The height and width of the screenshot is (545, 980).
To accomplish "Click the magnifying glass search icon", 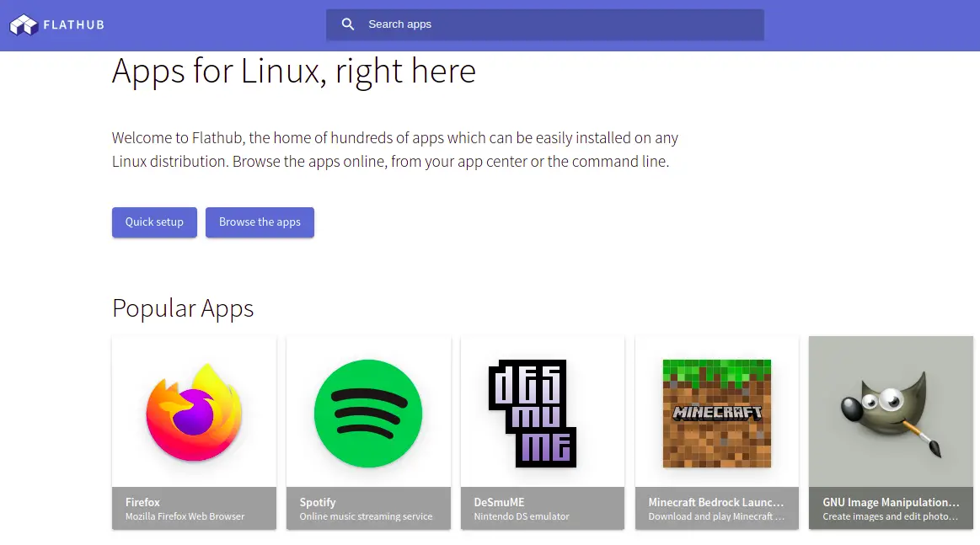I will 348,24.
